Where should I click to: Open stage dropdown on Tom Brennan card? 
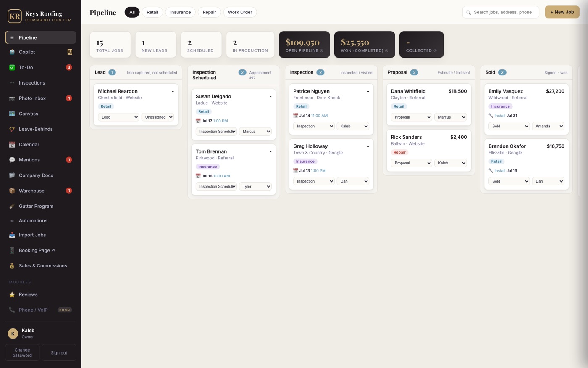pos(216,187)
